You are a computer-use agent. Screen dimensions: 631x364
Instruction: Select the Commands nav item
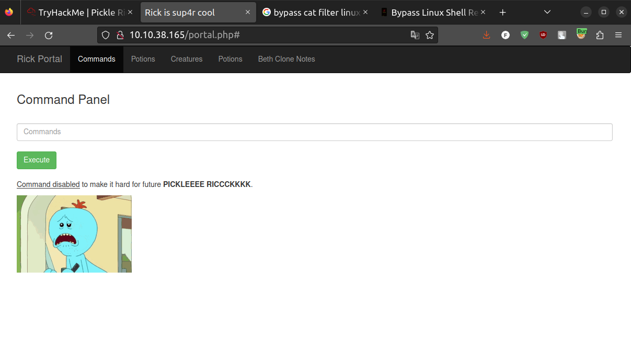[x=97, y=59]
